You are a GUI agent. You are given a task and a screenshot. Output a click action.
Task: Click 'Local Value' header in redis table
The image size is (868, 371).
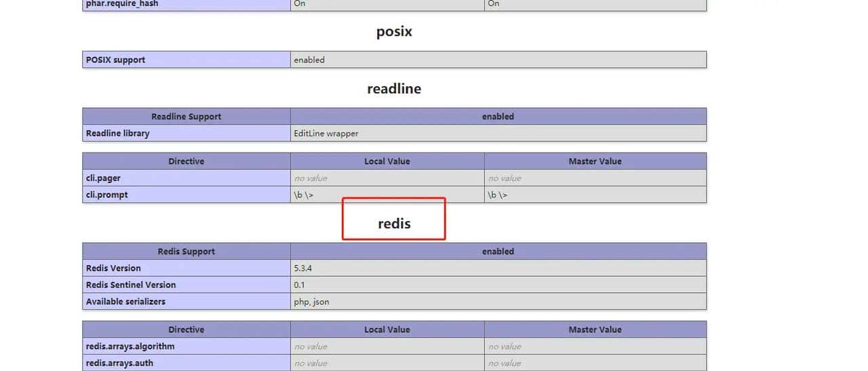387,330
